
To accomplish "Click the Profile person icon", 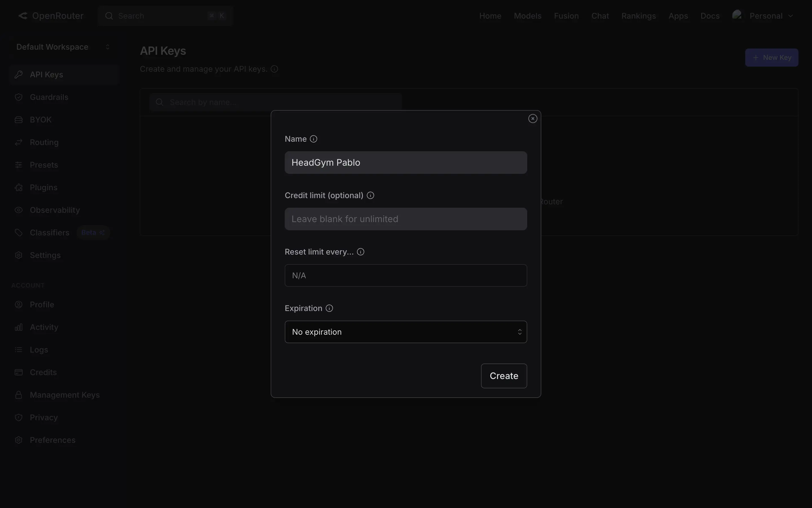I will pyautogui.click(x=19, y=305).
